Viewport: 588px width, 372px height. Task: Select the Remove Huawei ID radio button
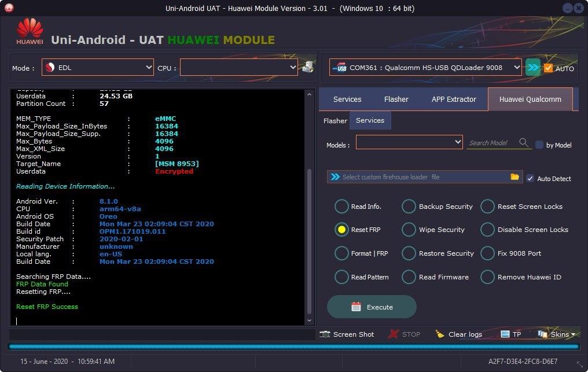tap(487, 277)
